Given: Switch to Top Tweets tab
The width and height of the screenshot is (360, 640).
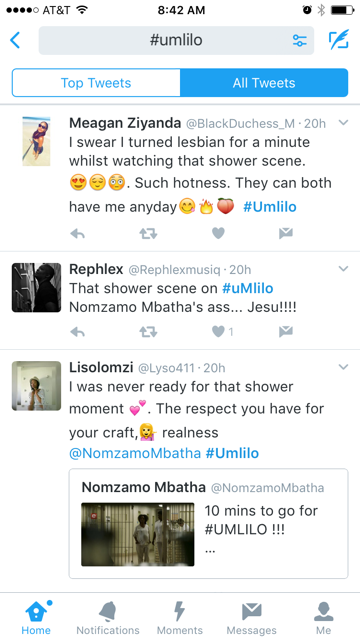Looking at the screenshot, I should point(96,83).
